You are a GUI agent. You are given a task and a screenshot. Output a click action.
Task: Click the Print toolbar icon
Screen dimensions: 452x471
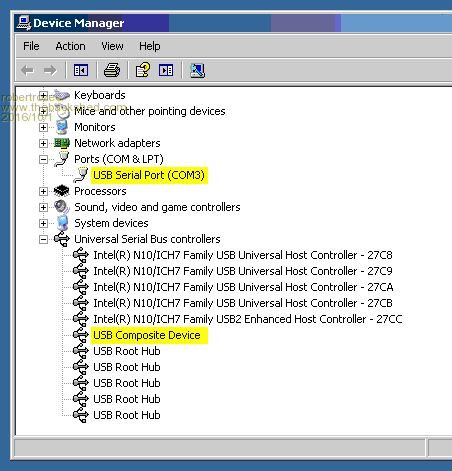(112, 70)
